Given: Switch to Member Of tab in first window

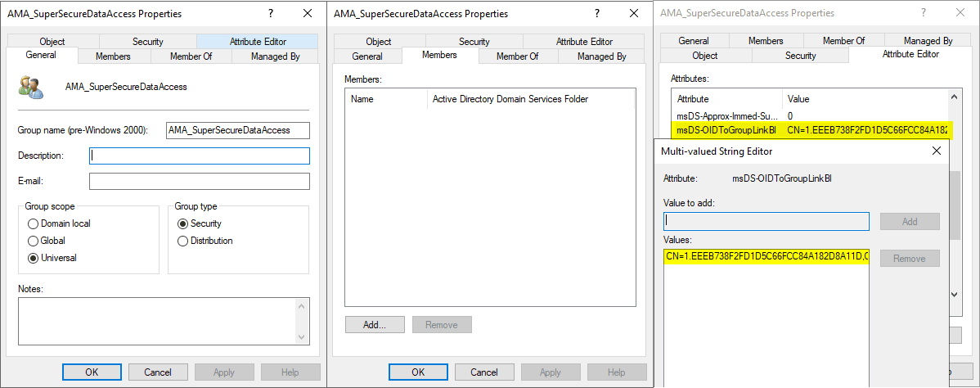Looking at the screenshot, I should click(191, 56).
